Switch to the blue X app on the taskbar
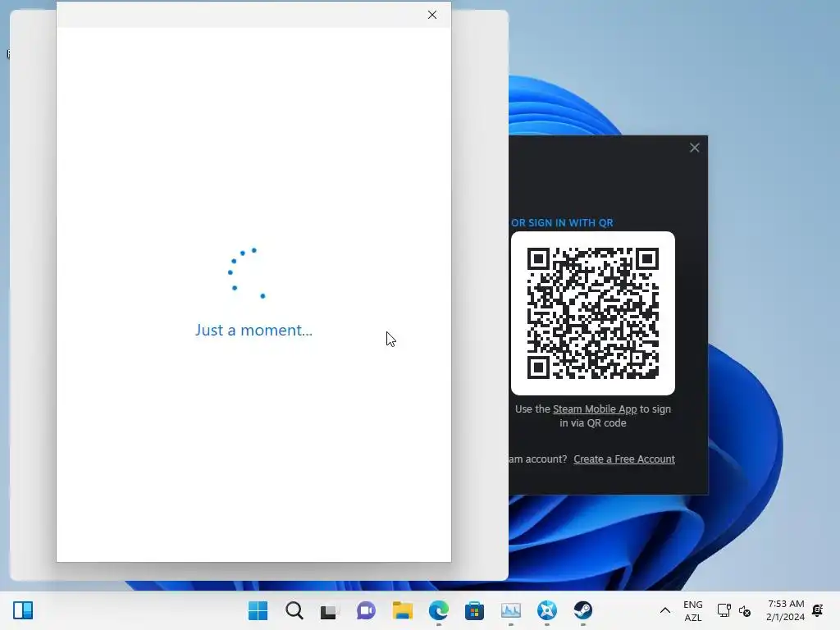The height and width of the screenshot is (630, 840). pos(546,610)
